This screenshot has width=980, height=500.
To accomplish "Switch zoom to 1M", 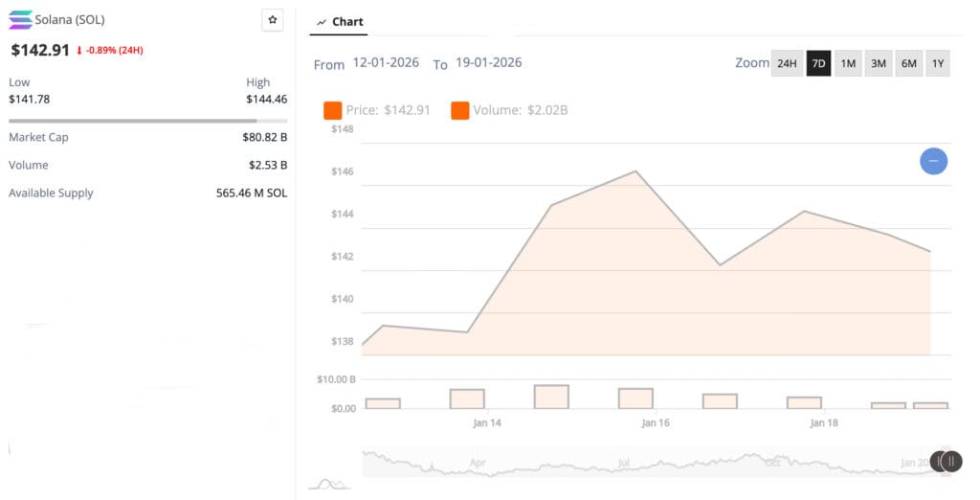I will coord(848,63).
